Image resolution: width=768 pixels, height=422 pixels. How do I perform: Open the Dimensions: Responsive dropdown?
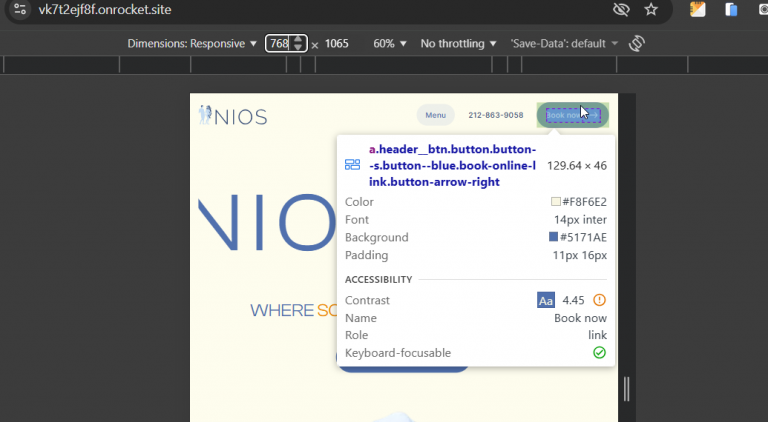[x=192, y=44]
